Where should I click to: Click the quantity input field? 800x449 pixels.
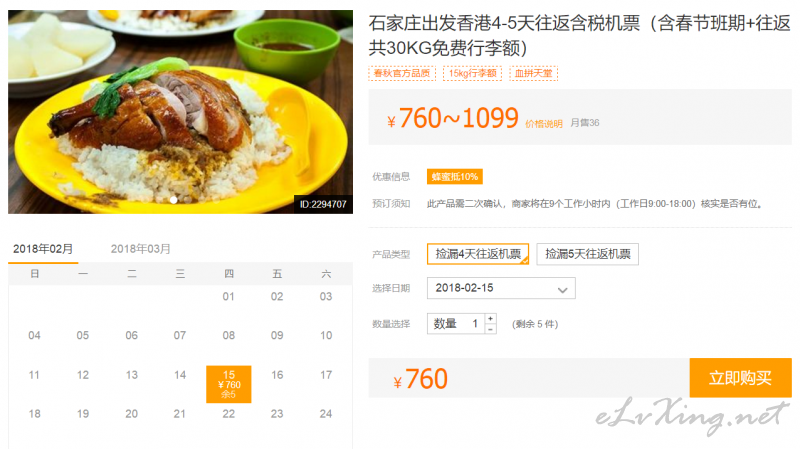pos(456,324)
